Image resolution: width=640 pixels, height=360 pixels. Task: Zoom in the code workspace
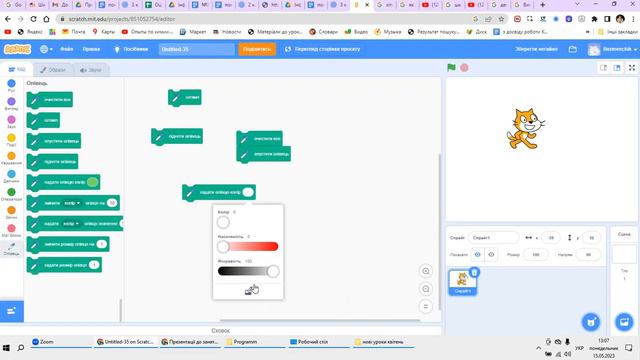[x=426, y=271]
